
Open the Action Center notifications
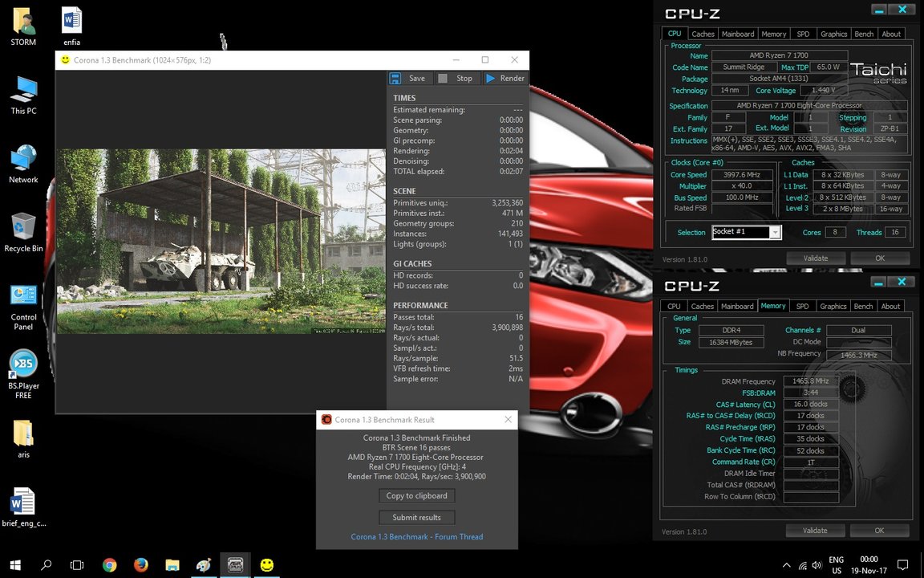click(x=902, y=565)
